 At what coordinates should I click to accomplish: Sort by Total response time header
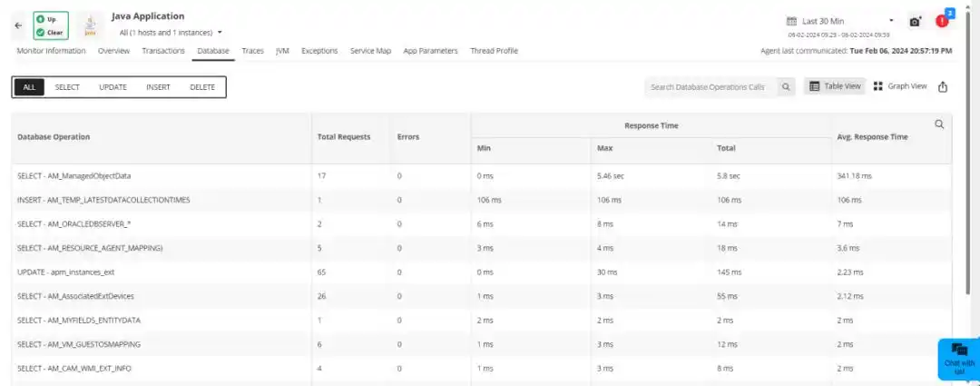click(x=726, y=149)
